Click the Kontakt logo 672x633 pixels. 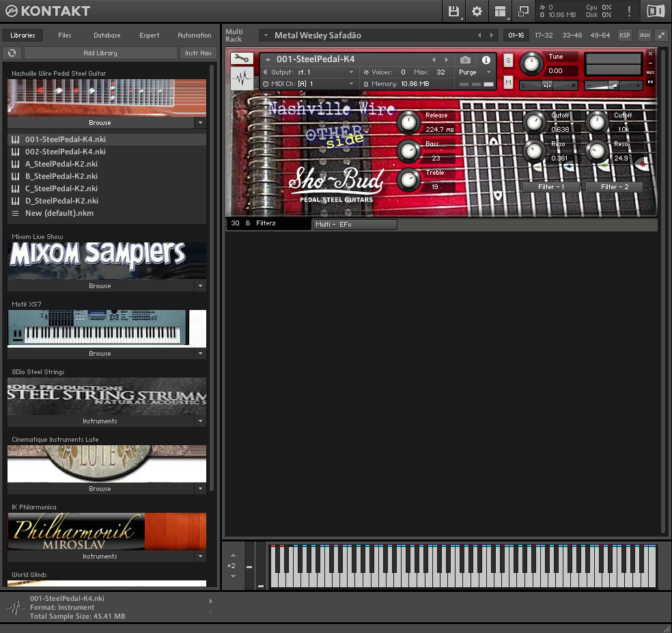[48, 11]
